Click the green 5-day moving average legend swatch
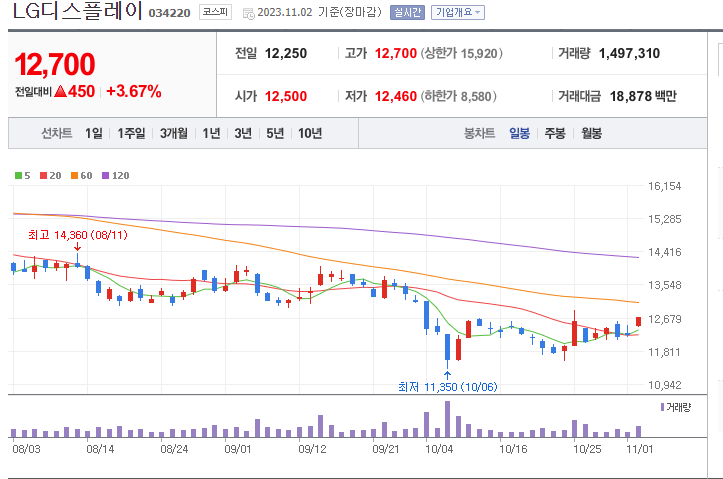The width and height of the screenshot is (723, 479). click(18, 175)
